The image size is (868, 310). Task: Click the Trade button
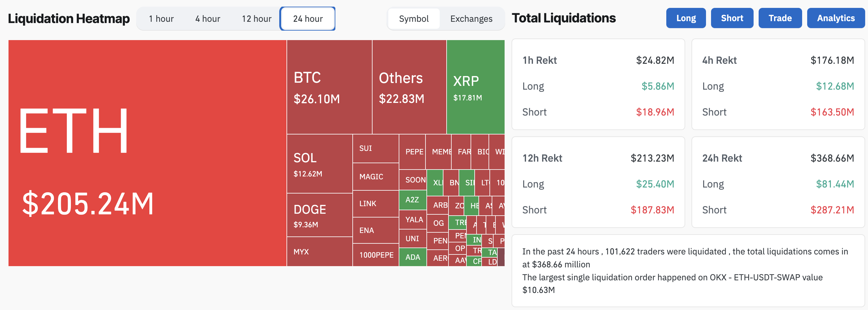(780, 18)
